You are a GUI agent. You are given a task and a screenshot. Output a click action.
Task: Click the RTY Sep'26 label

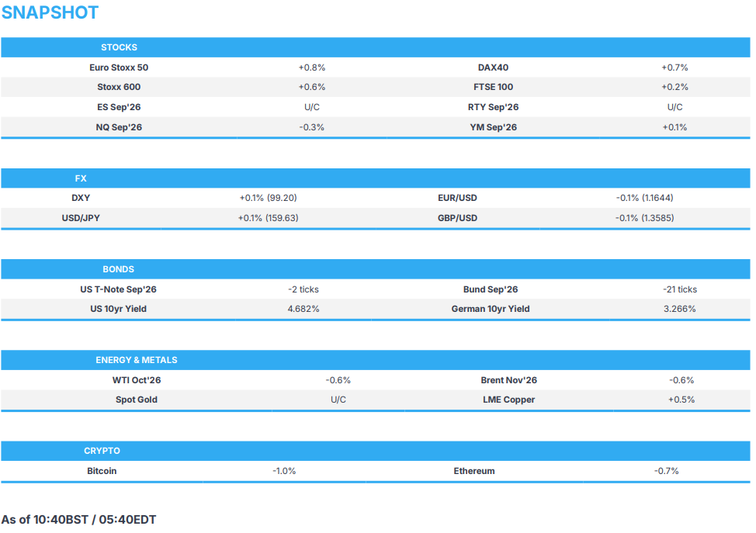(x=493, y=107)
